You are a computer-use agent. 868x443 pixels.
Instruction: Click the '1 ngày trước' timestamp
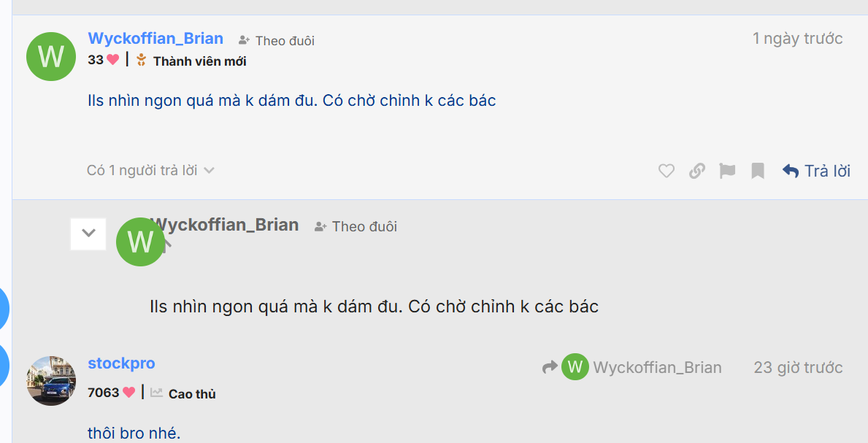(x=797, y=39)
